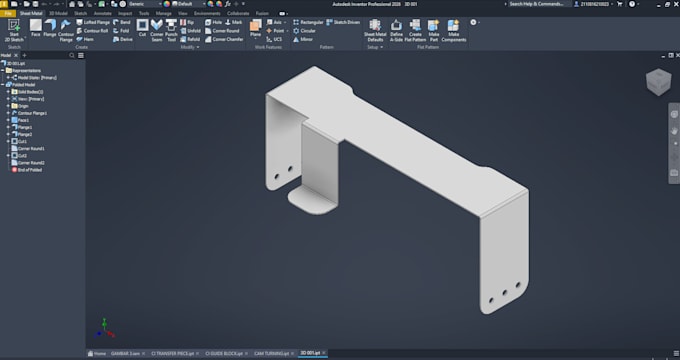
Task: Select the Contour Flange tool
Action: point(66,30)
